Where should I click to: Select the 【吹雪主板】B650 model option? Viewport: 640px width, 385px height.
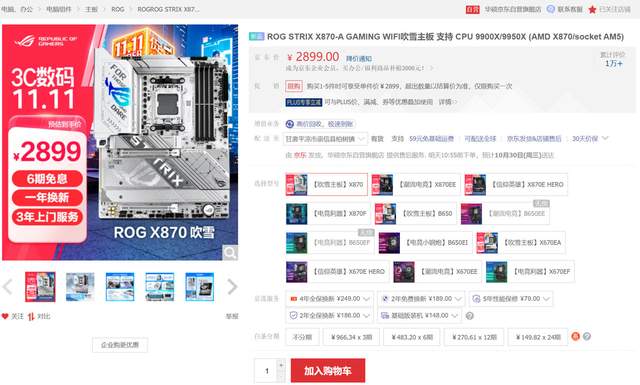(x=416, y=213)
